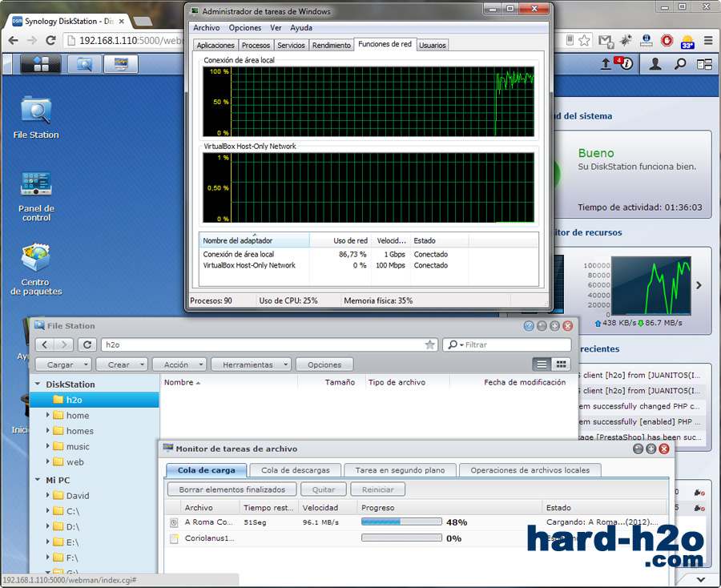The image size is (721, 588).
Task: Click Borrar elementos finalizados button
Action: tap(232, 489)
